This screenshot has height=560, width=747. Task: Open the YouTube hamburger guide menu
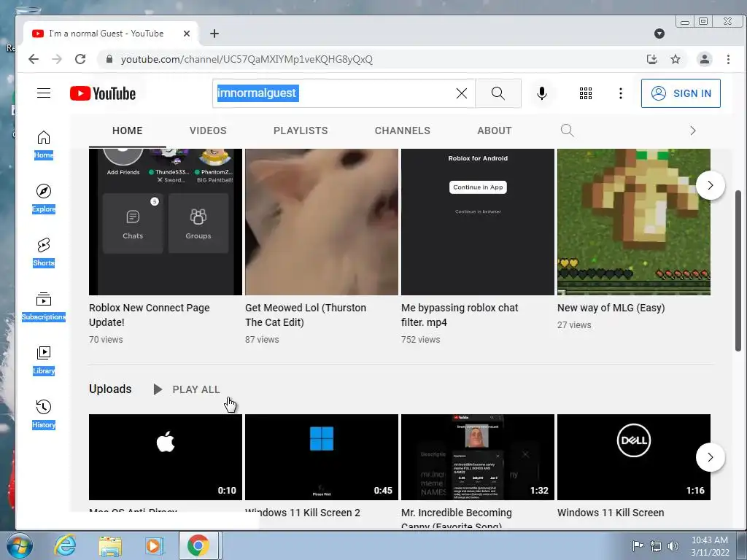[x=44, y=93]
